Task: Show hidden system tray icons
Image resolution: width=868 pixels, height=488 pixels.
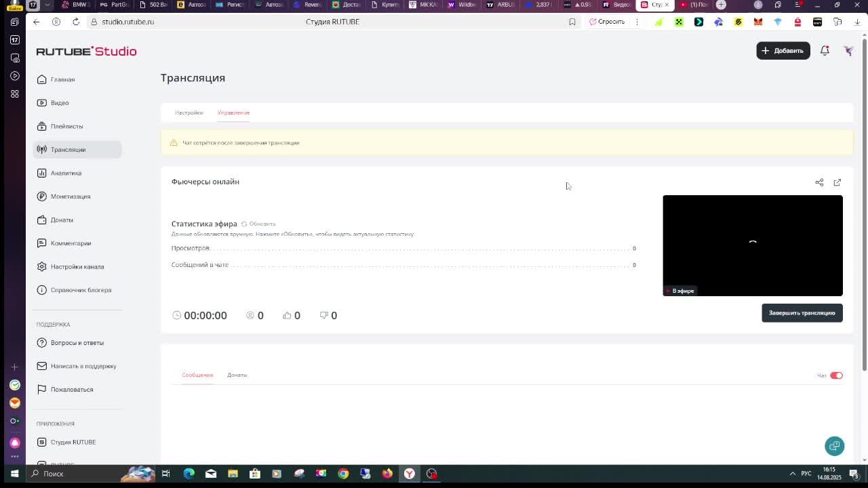Action: point(792,474)
